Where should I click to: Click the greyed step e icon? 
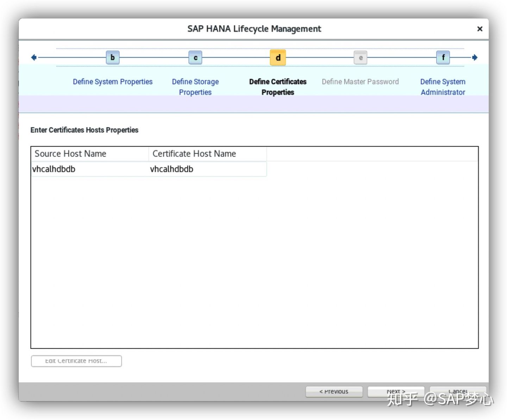[361, 58]
